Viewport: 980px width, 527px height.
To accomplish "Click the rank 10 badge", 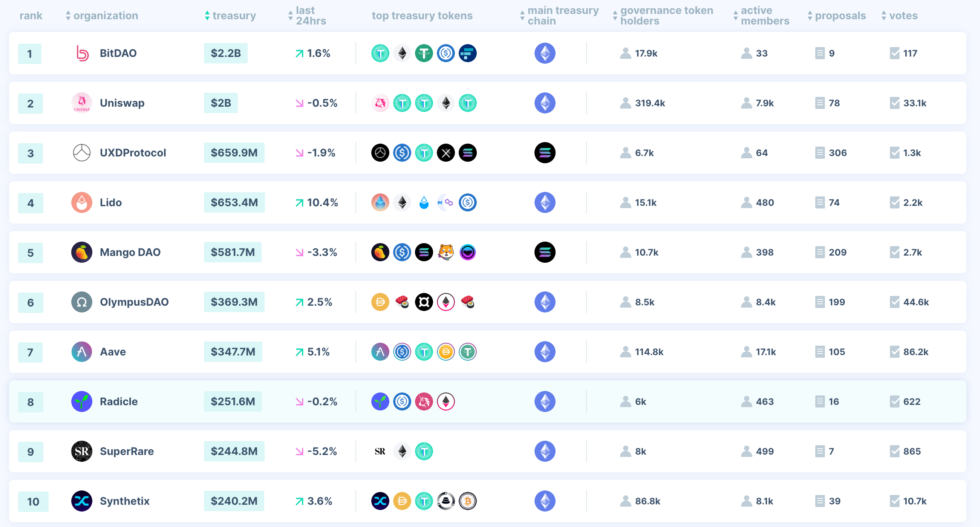I will (x=33, y=502).
